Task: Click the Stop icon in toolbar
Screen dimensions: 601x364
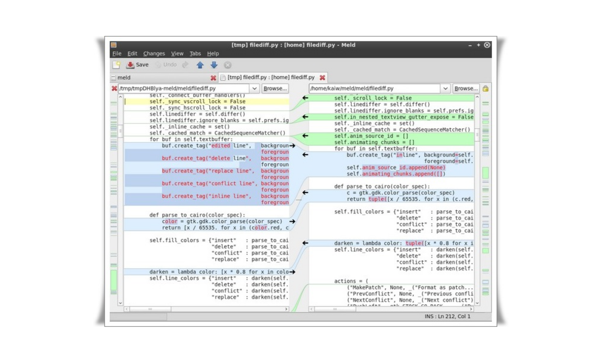Action: [x=228, y=65]
